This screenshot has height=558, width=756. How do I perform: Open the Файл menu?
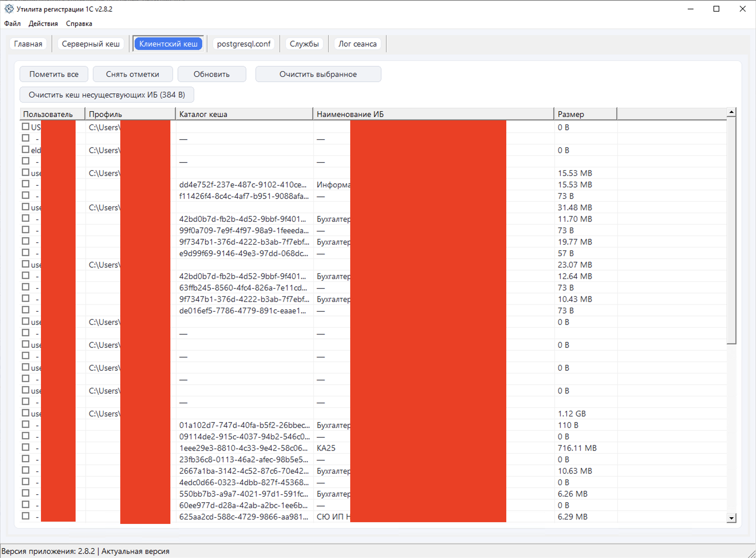(x=13, y=24)
